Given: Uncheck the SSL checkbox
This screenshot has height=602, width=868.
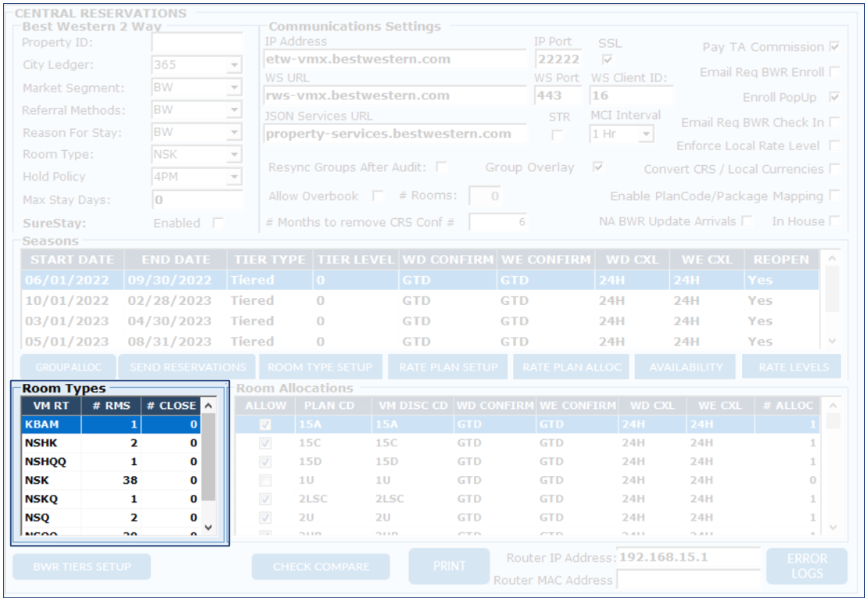Looking at the screenshot, I should pos(608,59).
